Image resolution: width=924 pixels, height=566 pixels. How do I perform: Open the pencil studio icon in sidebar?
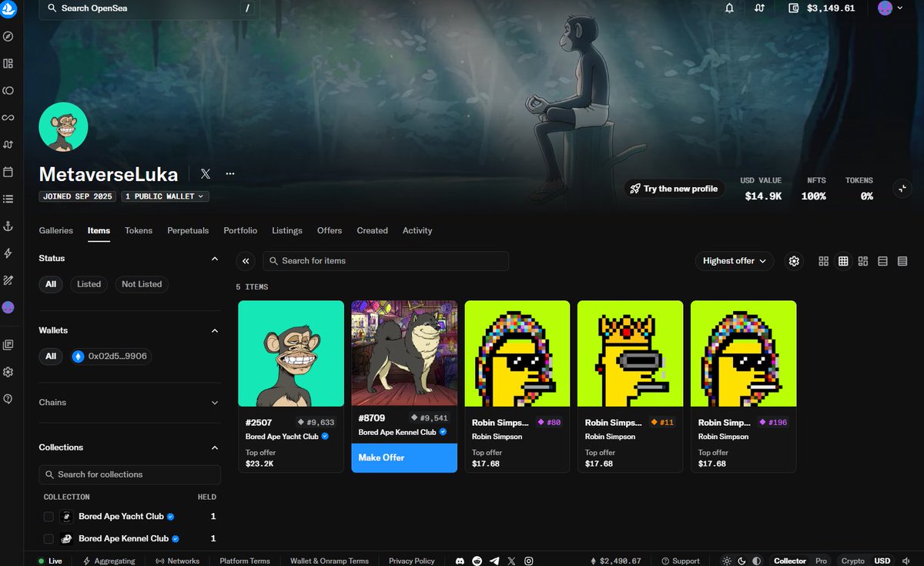point(8,280)
